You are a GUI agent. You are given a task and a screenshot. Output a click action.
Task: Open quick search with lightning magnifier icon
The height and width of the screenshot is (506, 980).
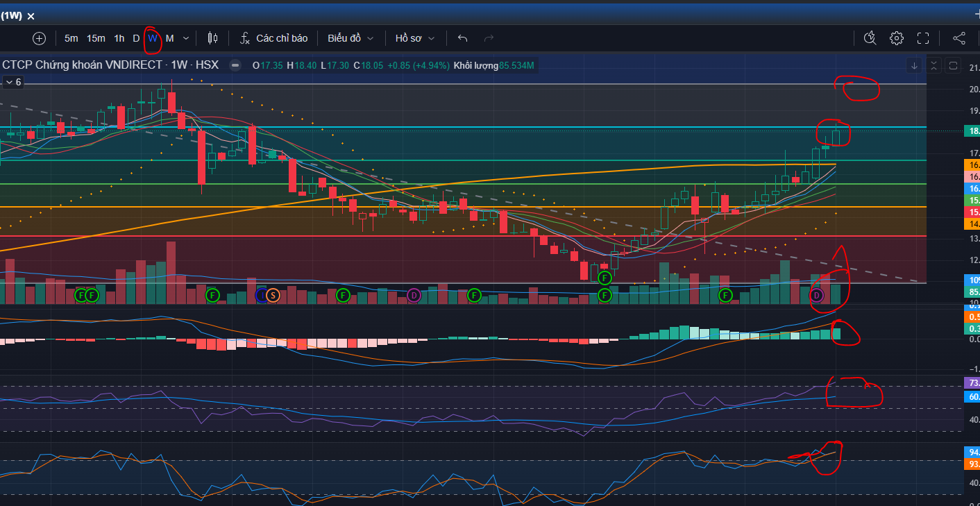coord(870,38)
